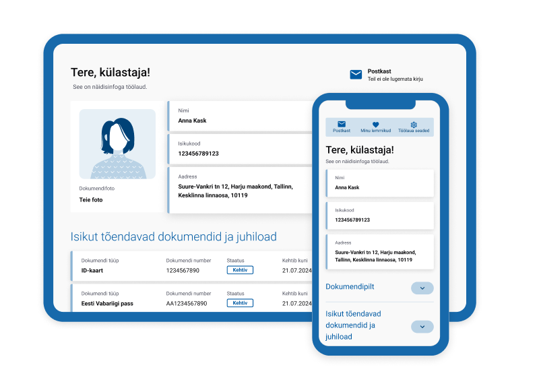Click the Teie foto caption
This screenshot has width=539, height=392.
(91, 199)
